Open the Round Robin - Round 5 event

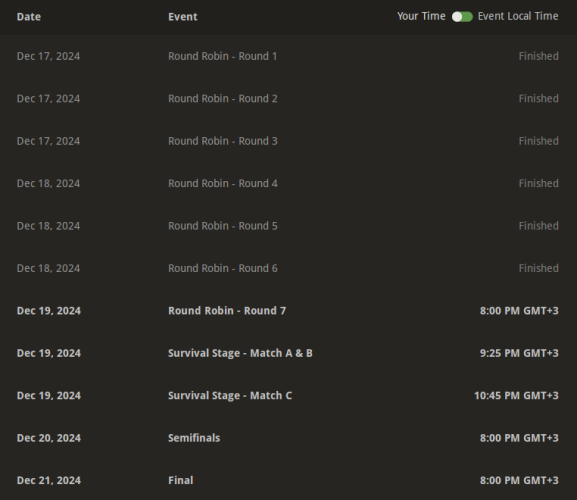point(288,226)
